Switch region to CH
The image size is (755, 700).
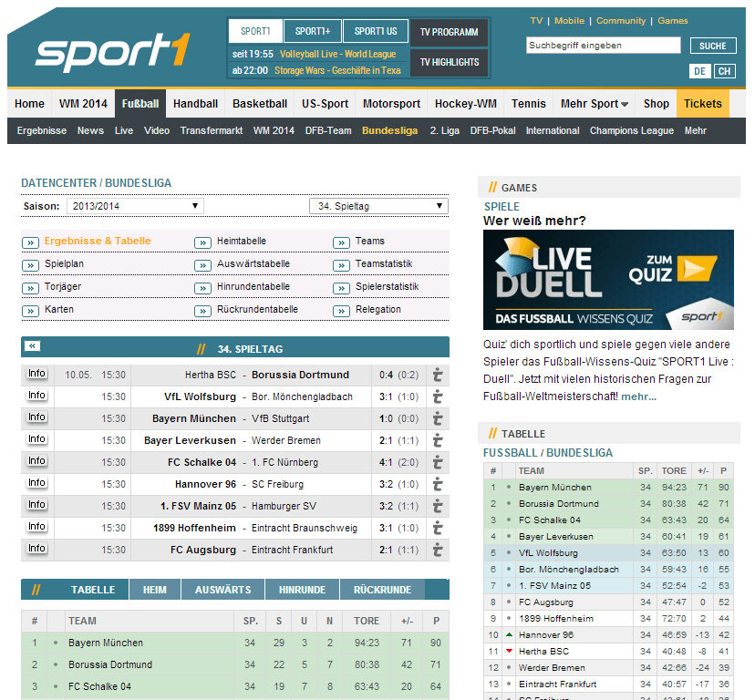coord(724,71)
